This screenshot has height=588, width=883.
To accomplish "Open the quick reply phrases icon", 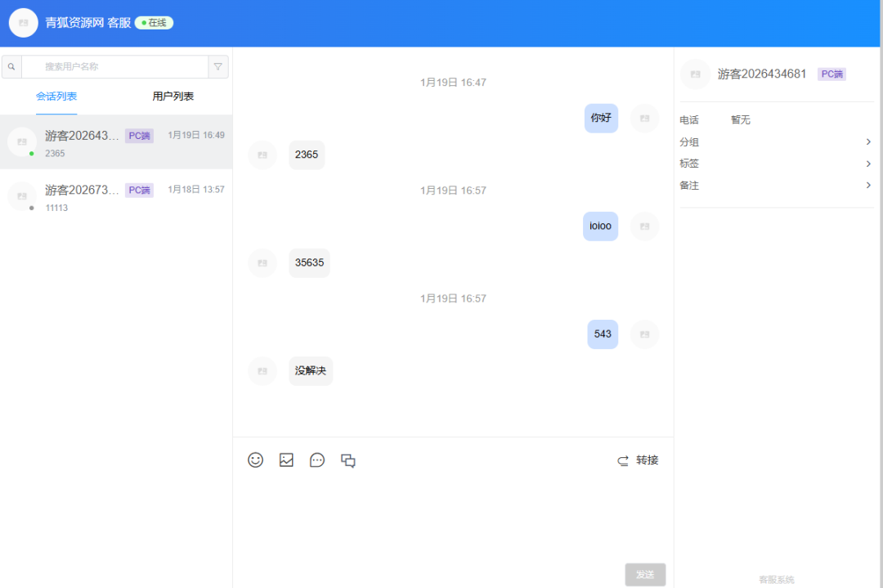I will click(317, 460).
